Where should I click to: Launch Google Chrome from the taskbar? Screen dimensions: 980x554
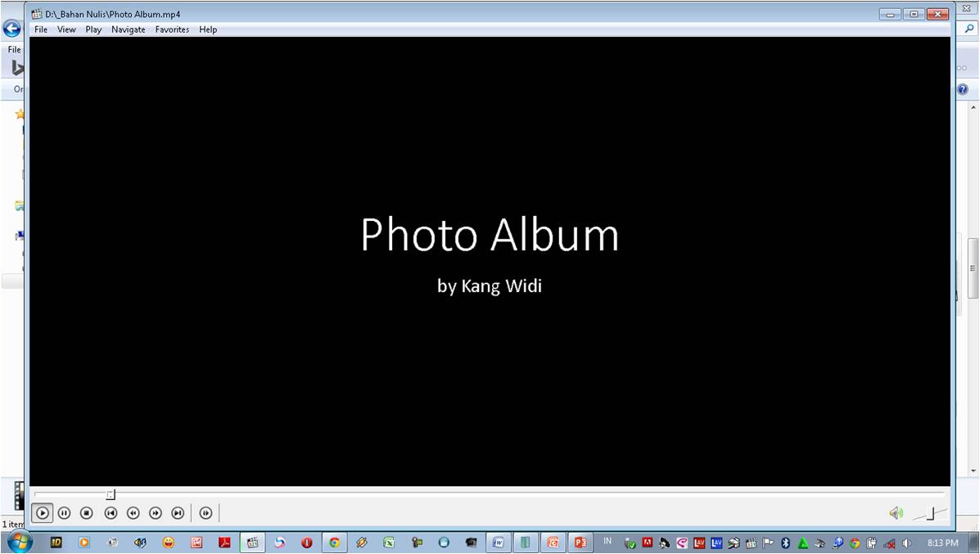[334, 542]
